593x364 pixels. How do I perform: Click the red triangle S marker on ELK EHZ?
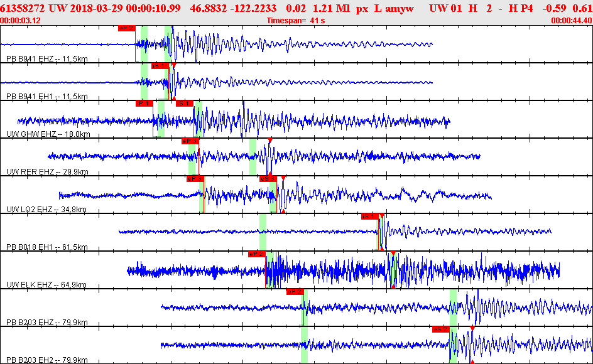tap(393, 254)
